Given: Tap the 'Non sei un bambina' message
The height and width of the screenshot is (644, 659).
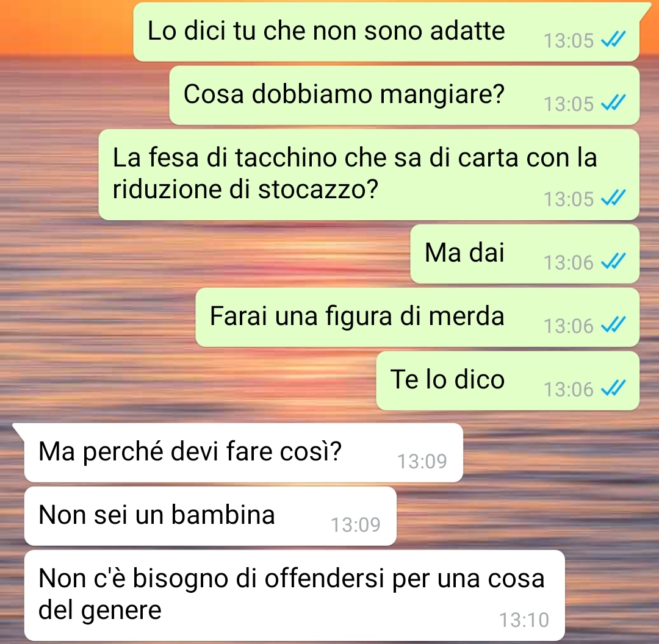Looking at the screenshot, I should click(211, 516).
